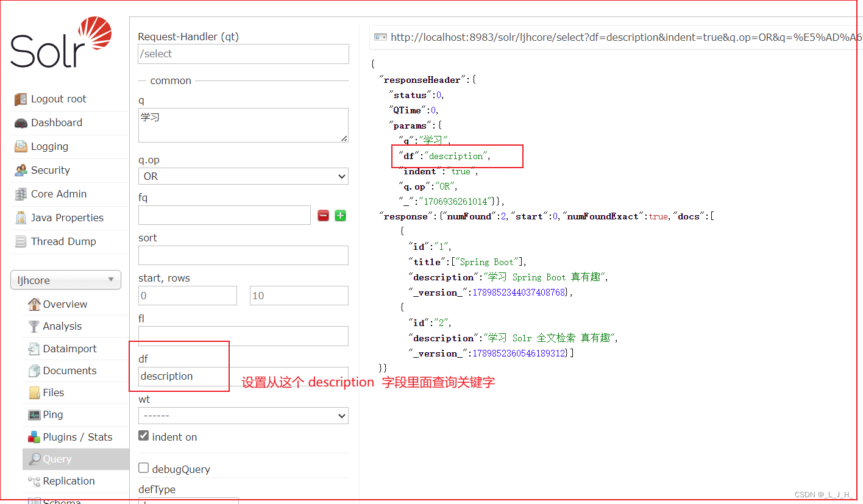The width and height of the screenshot is (863, 504).
Task: Click the URL bar link icon
Action: pyautogui.click(x=380, y=37)
